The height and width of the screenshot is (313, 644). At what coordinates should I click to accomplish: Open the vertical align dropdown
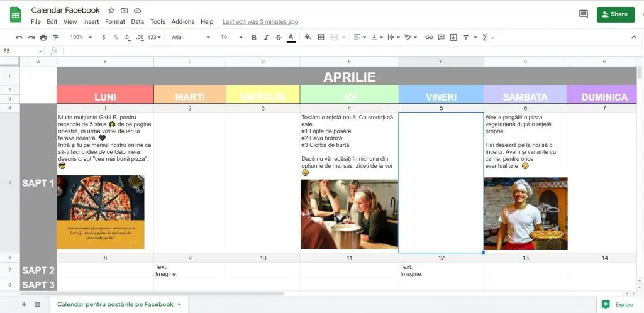pyautogui.click(x=377, y=37)
